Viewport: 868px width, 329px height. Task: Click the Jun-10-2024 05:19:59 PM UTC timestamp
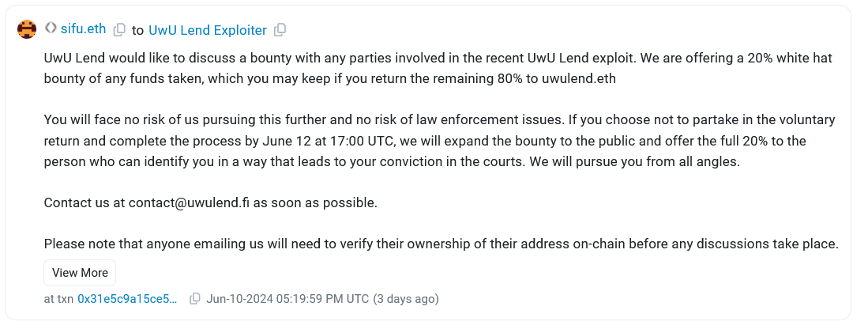click(287, 299)
